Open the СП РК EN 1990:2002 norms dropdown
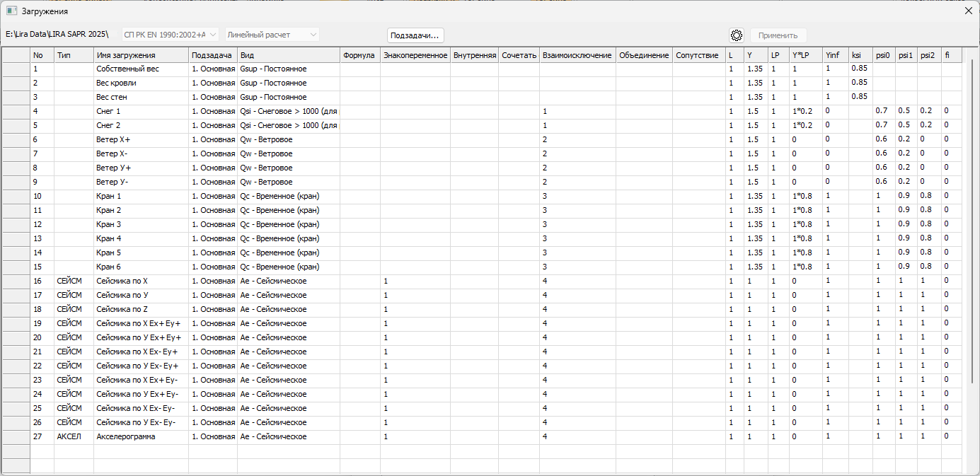Screen dimensions: 980x476 point(170,35)
